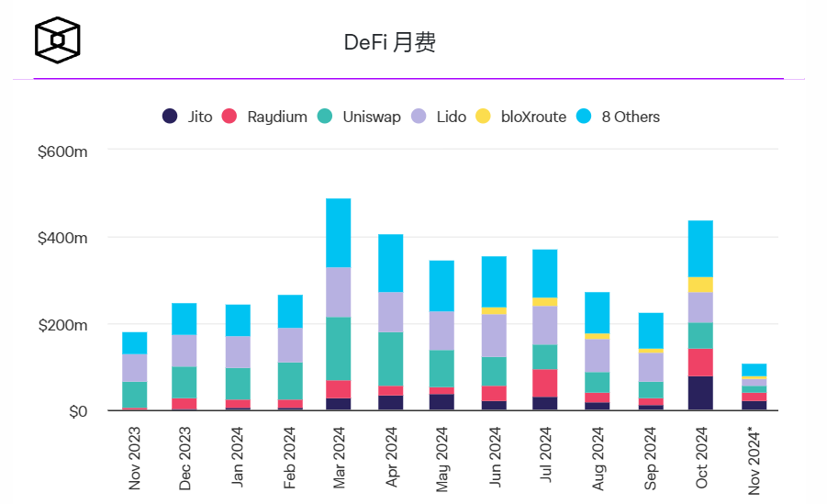
Task: Click Jito segment in Nov 2024* bar
Action: click(x=754, y=406)
